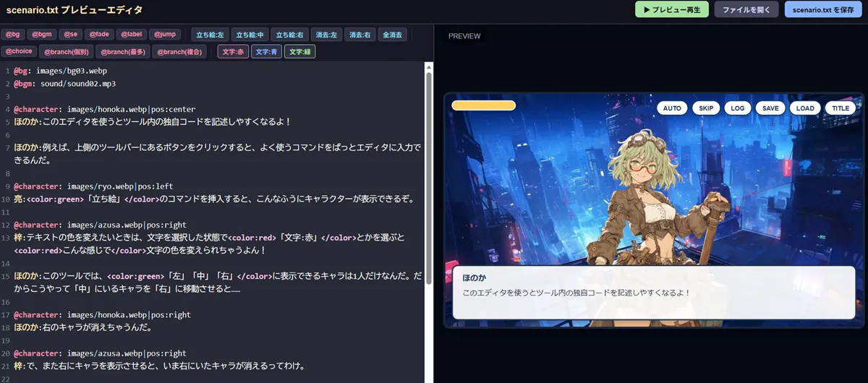Apply green text color 文字:緑
The width and height of the screenshot is (868, 383).
(300, 52)
